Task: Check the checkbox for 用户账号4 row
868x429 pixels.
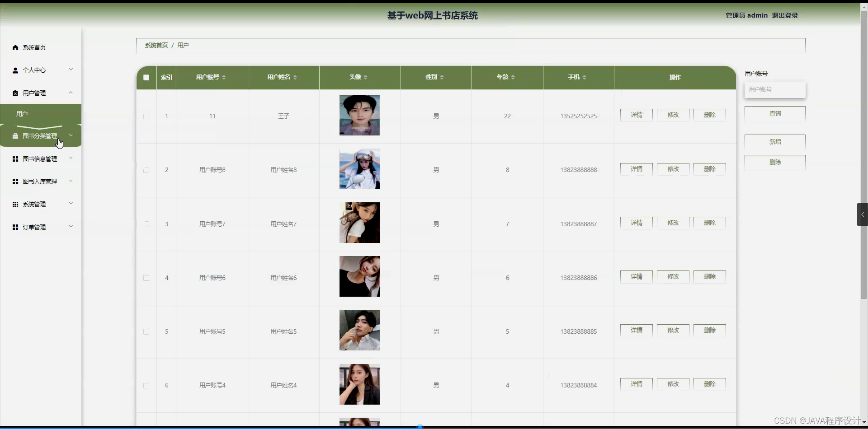Action: [x=146, y=386]
